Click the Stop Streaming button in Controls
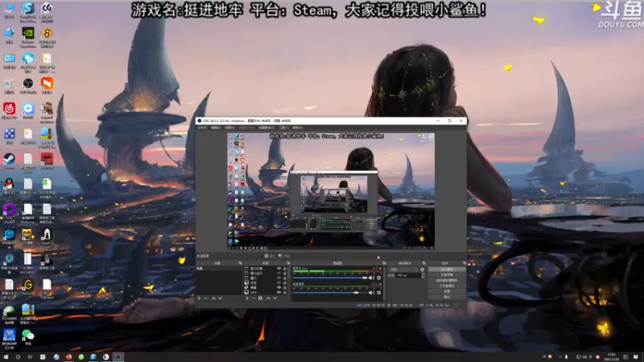The image size is (644, 362). (447, 269)
